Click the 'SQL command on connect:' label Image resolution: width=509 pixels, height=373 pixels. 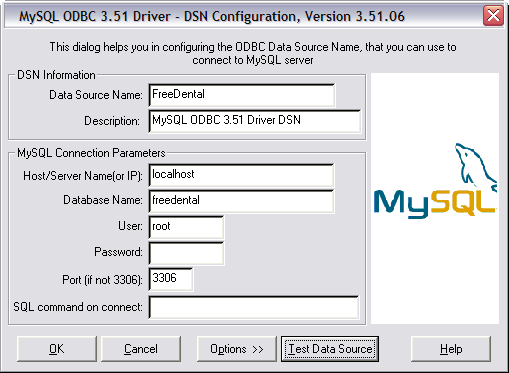tap(78, 307)
